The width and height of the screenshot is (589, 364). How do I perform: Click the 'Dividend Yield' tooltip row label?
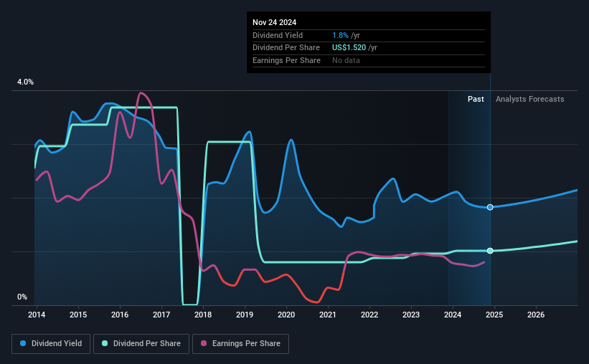tap(278, 35)
